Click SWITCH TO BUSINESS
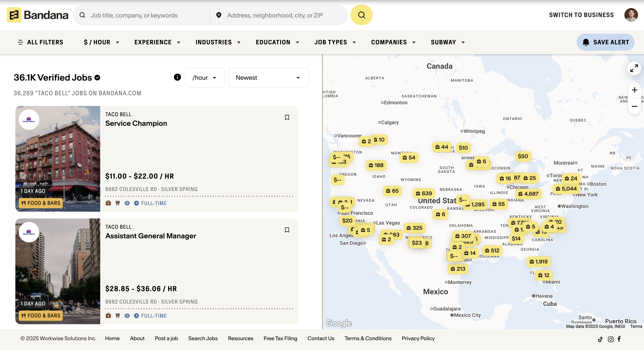The height and width of the screenshot is (350, 644). (581, 15)
